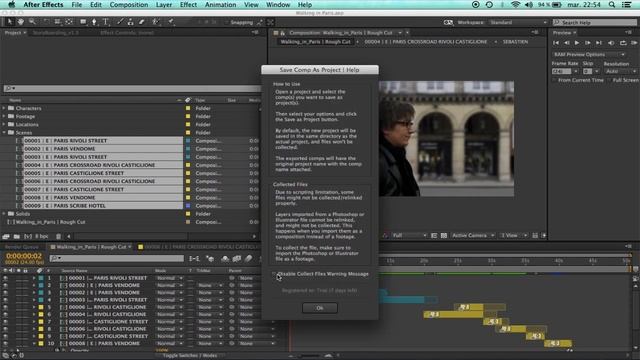Click Toggle Switches / Modes button
Viewport: 640px width, 360px height.
click(x=190, y=356)
